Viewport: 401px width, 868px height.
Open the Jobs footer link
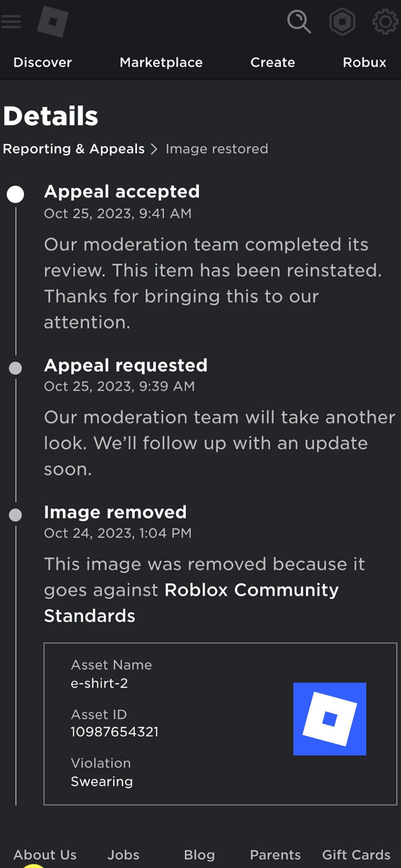(x=123, y=855)
